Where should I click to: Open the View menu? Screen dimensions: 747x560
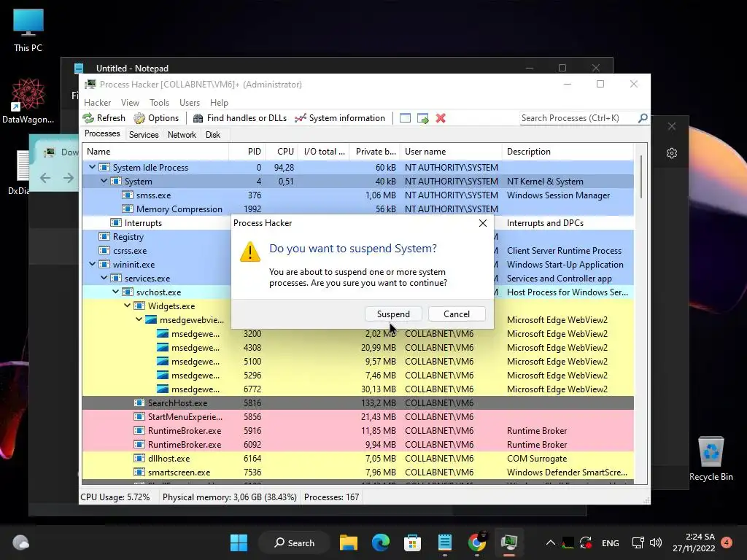click(130, 103)
